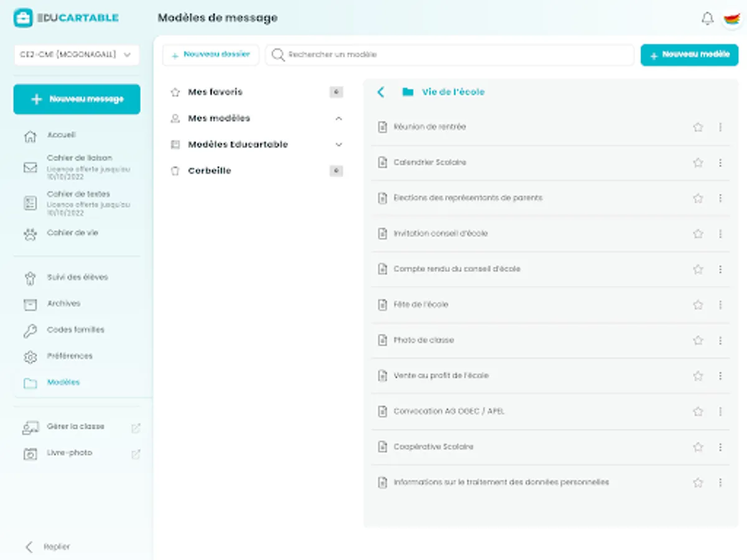Viewport: 747px width, 560px height.
Task: Click the Vie de l'école folder icon
Action: (408, 92)
